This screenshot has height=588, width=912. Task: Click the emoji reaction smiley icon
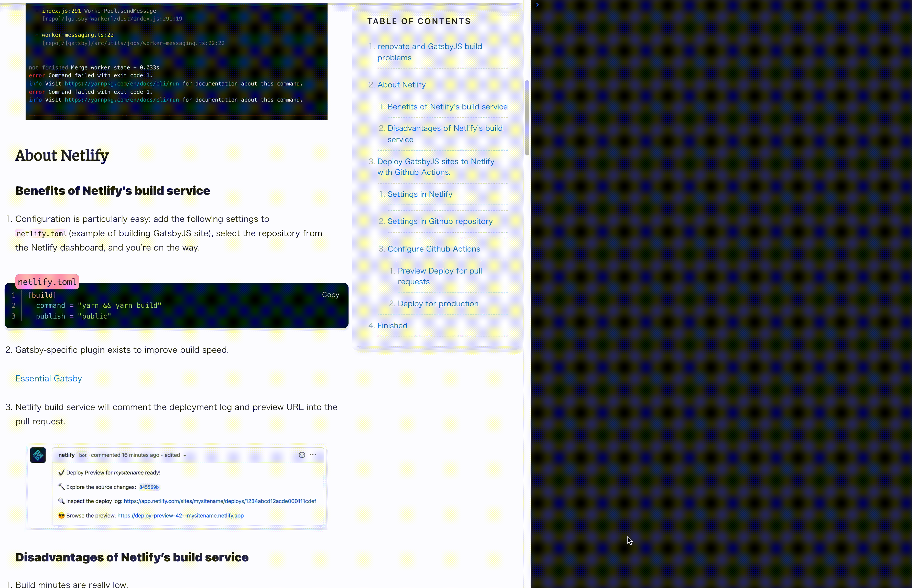302,455
